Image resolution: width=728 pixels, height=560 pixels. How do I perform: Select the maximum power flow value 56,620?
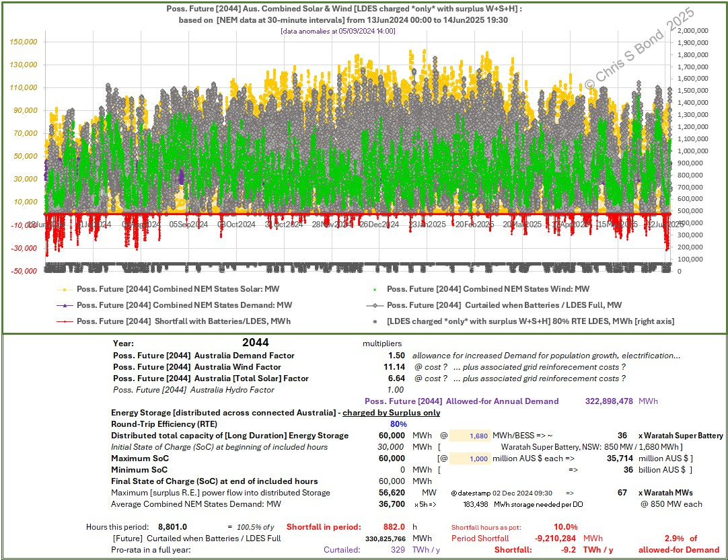[392, 493]
